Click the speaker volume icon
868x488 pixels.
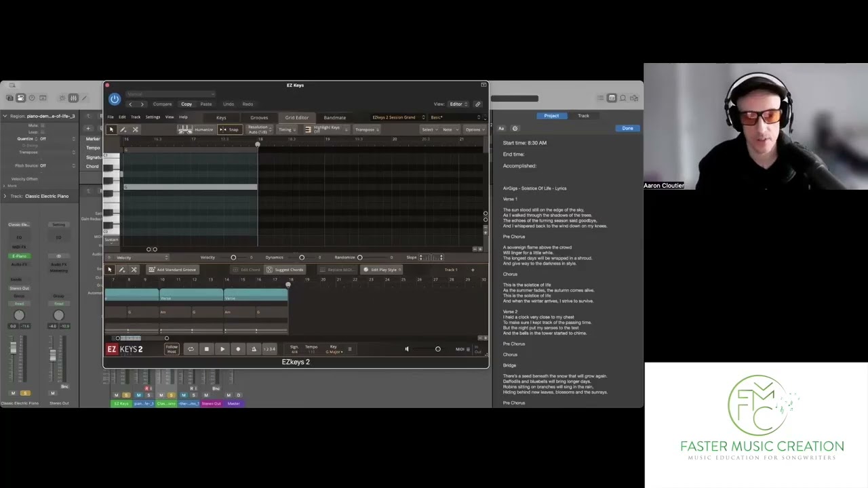point(407,349)
